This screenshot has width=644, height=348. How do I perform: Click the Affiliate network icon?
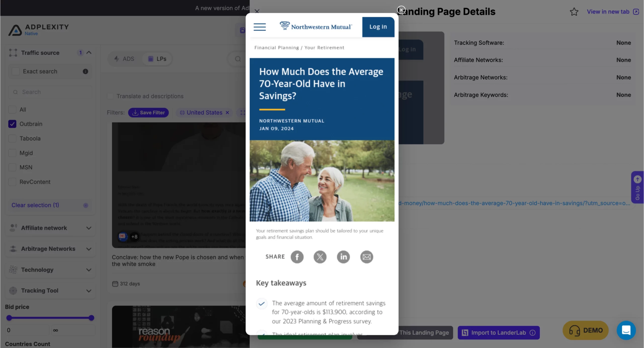(x=13, y=228)
